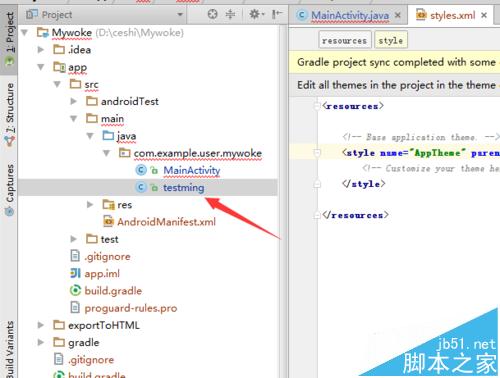Click the Scroll from Source target icon
The image size is (500, 378).
212,14
